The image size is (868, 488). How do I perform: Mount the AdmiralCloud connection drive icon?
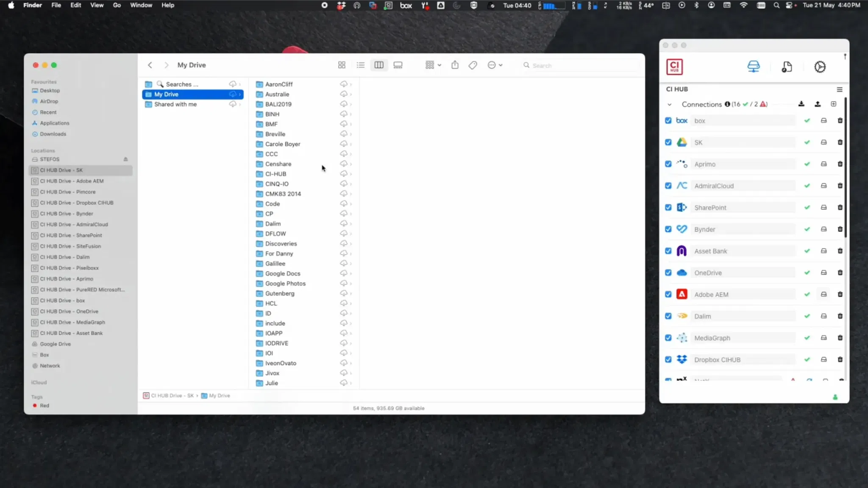(x=823, y=186)
